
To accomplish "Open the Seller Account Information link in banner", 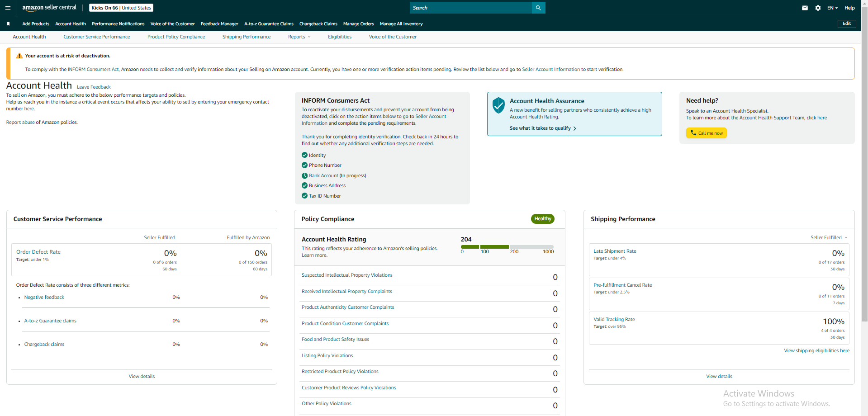I will [551, 70].
